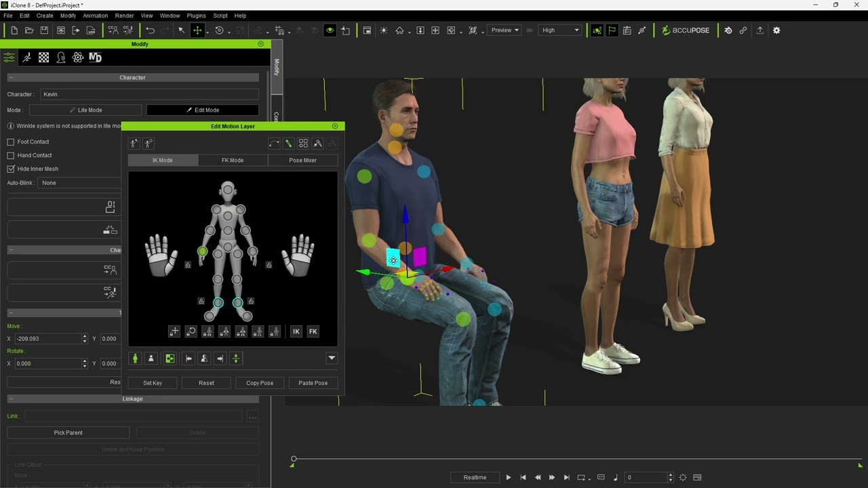The height and width of the screenshot is (488, 868).
Task: Open the Plugins menu
Action: (196, 16)
